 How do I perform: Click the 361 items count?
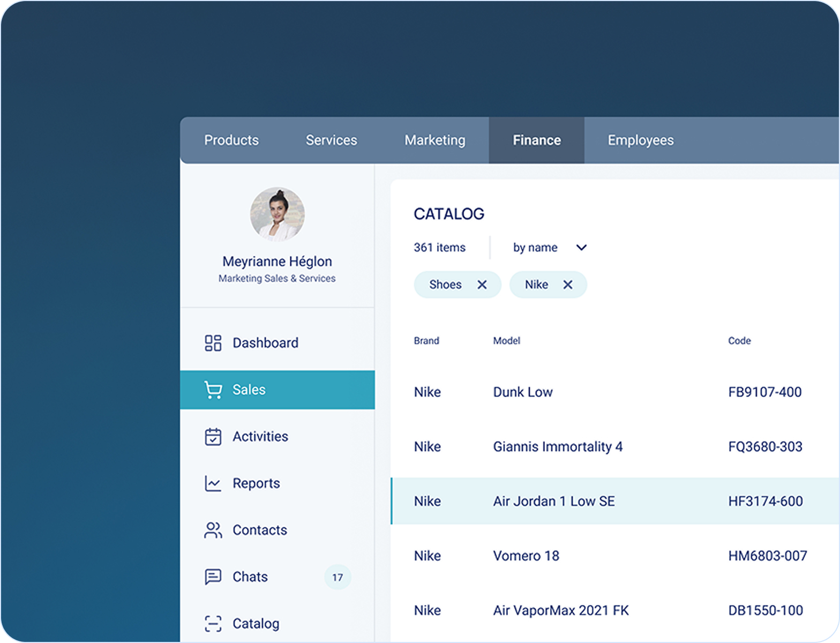[x=440, y=248]
